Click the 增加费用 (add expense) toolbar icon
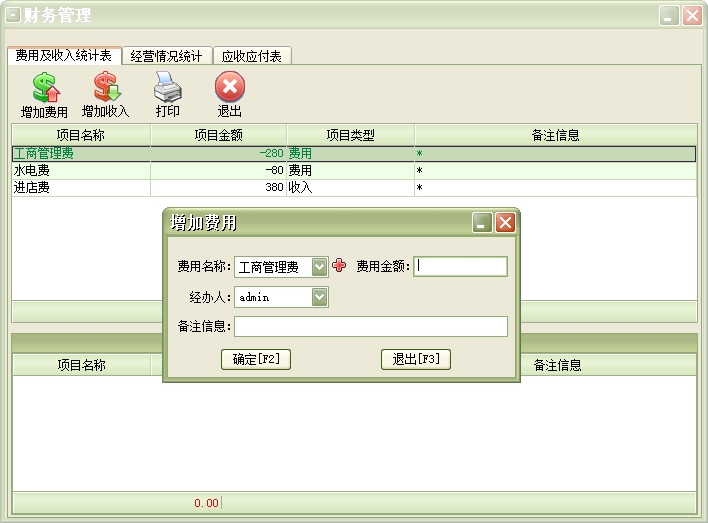The height and width of the screenshot is (523, 708). (45, 88)
